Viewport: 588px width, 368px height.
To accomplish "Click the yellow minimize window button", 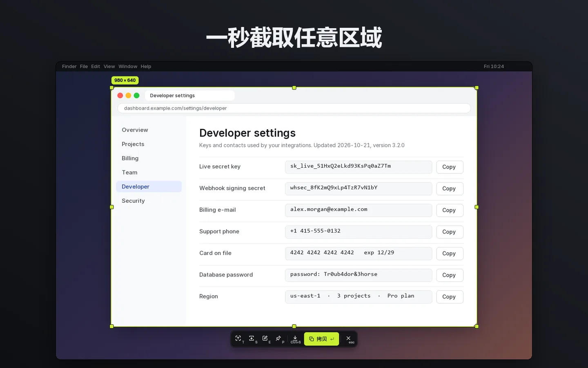I will [x=128, y=96].
